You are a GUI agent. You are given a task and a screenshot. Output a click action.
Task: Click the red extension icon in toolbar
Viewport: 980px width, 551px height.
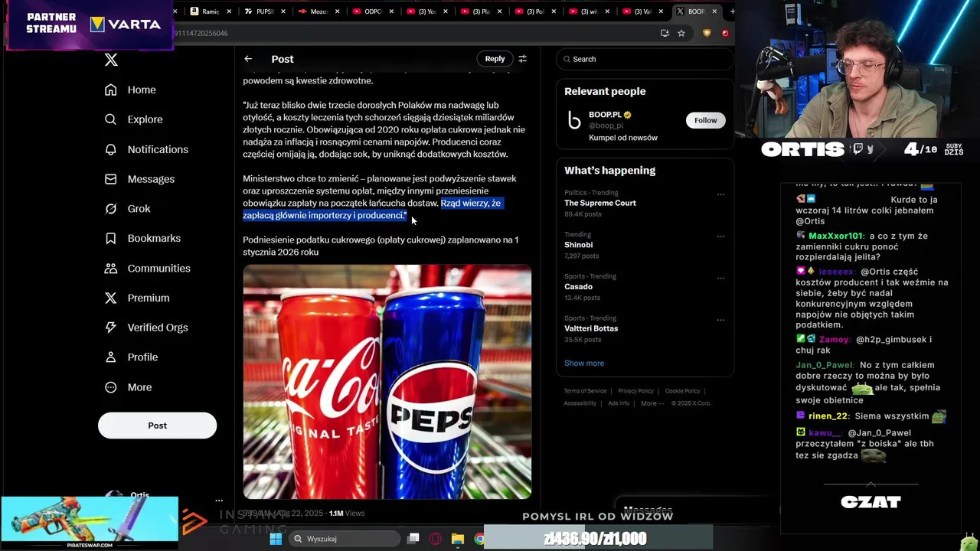tap(724, 33)
